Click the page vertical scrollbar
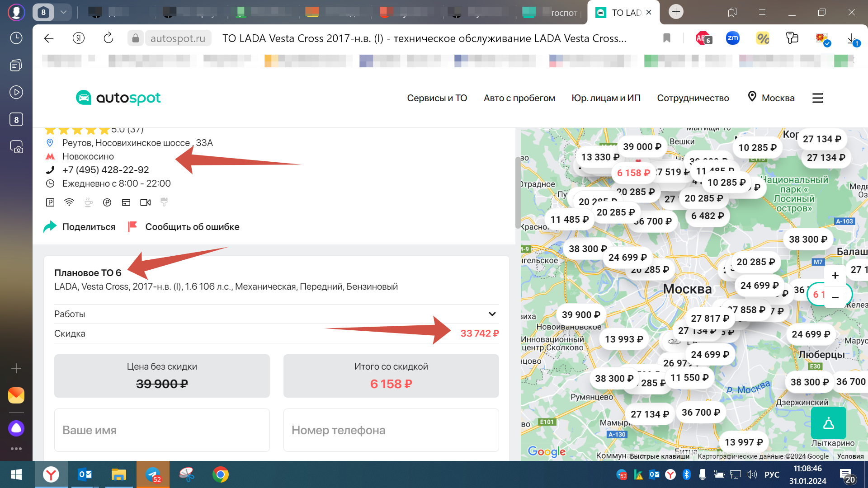Image resolution: width=868 pixels, height=488 pixels. pos(518,193)
